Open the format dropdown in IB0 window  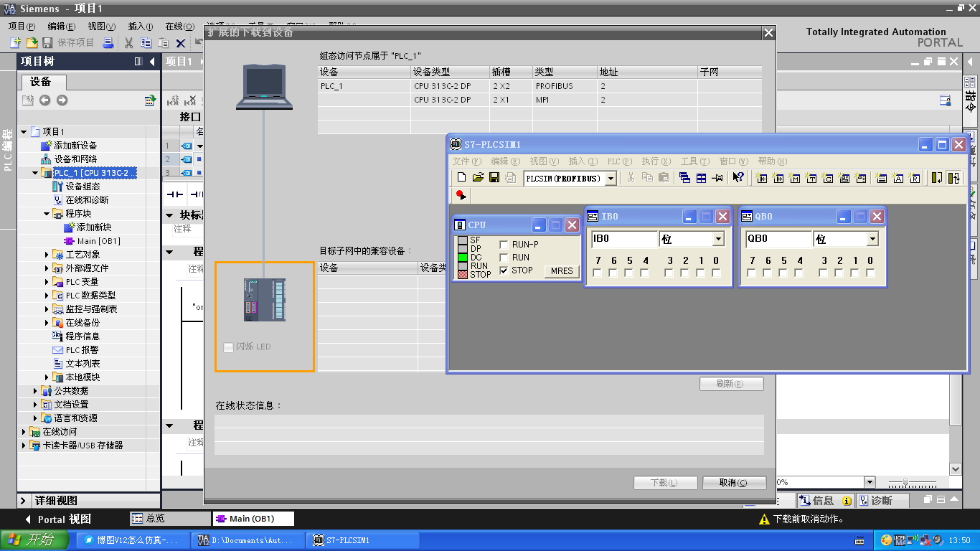point(718,239)
